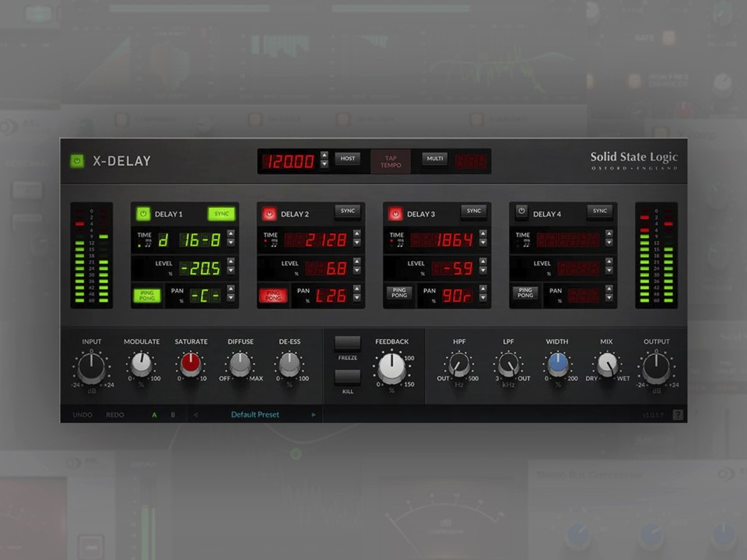Screen dimensions: 747x560
Task: Toggle the X-Delay plugin power button
Action: point(77,161)
